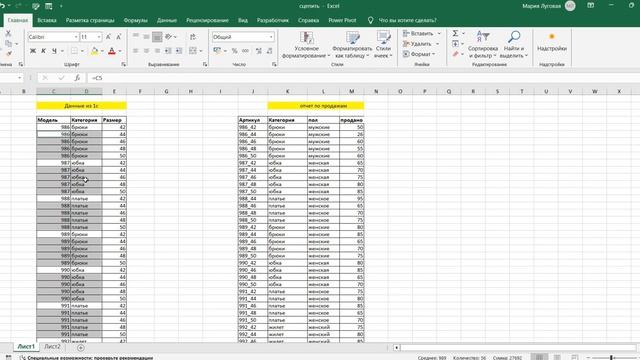Toggle align text left
Viewport: 640px width, 360px height.
[136, 51]
